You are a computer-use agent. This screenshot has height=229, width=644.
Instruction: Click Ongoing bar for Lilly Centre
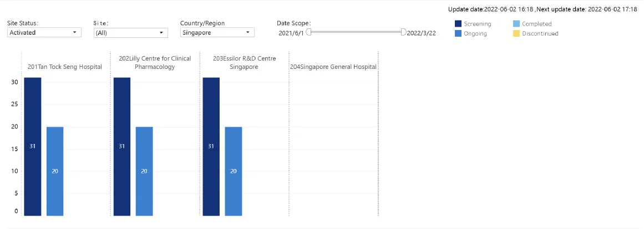coord(144,171)
